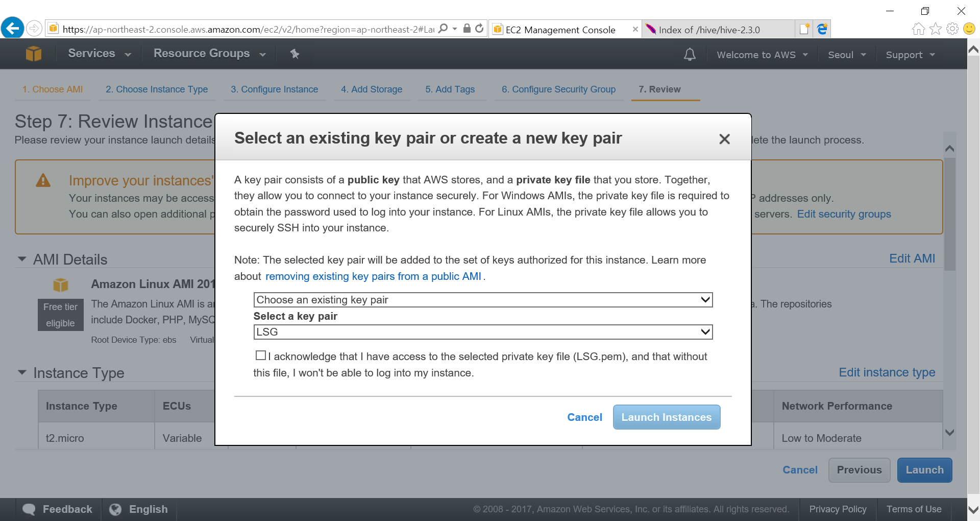Click Launch Instances button in dialog
This screenshot has height=521, width=980.
tap(666, 417)
